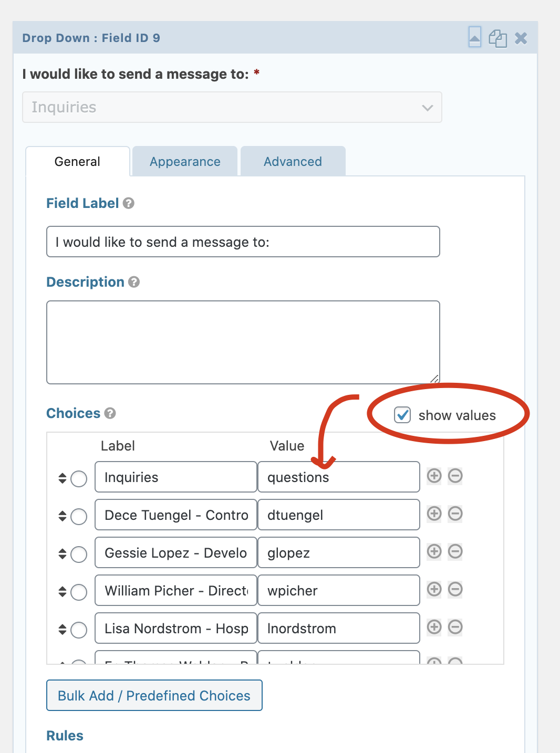The image size is (560, 753).
Task: Delete the field using the X icon
Action: (521, 38)
